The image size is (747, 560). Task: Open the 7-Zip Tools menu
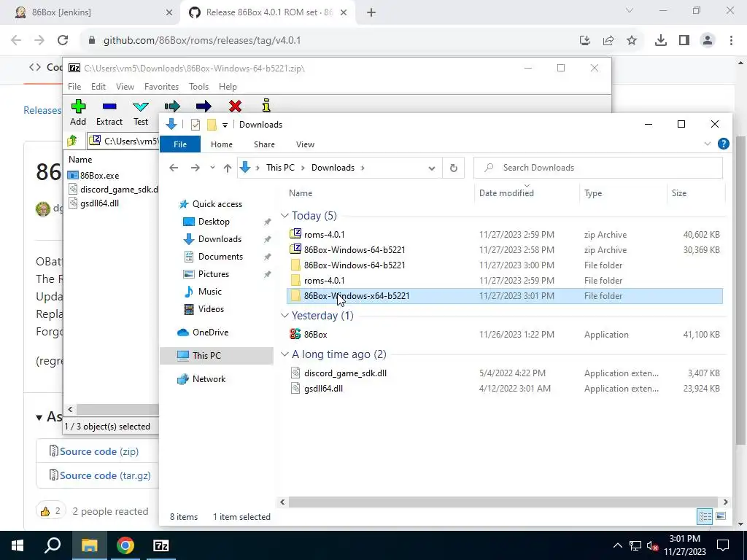pyautogui.click(x=198, y=87)
